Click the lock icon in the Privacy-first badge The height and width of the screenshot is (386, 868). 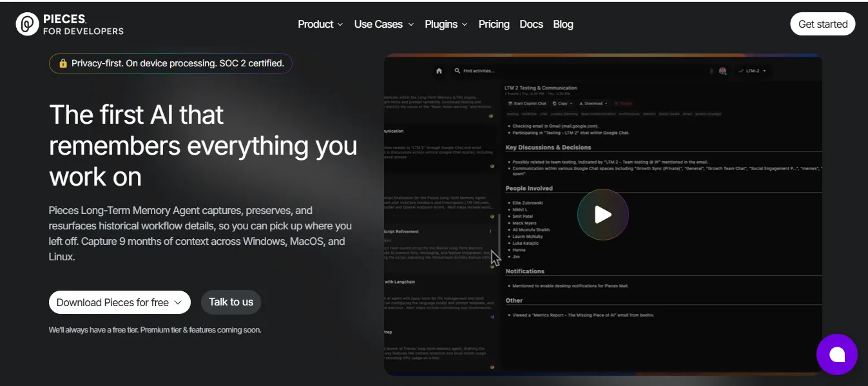click(63, 63)
